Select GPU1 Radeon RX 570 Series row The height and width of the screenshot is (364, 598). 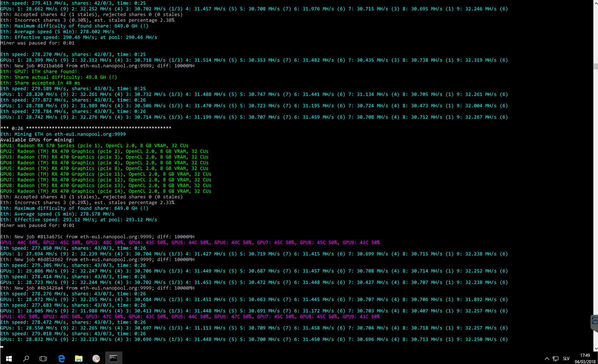[94, 146]
